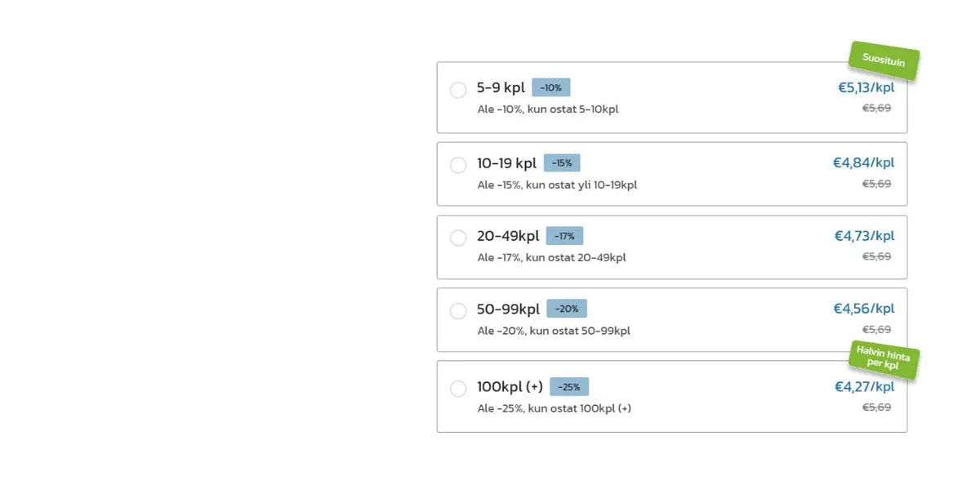Click text 'Ale -10%, kun ostat 5-10kpl'

click(548, 109)
